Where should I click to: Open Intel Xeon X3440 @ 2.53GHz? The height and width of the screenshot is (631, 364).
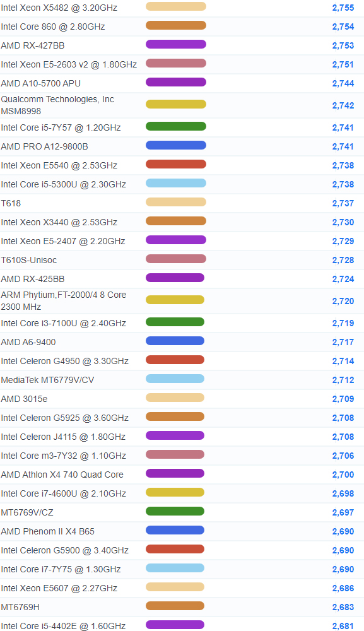click(59, 222)
